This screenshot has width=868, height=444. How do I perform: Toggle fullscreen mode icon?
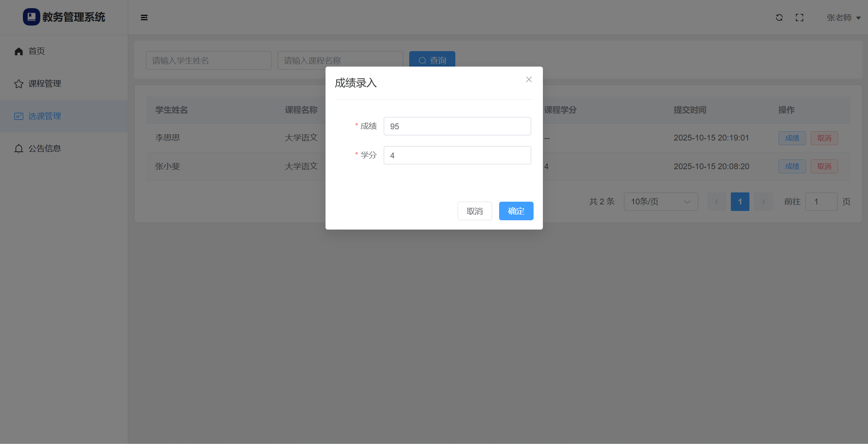click(799, 17)
